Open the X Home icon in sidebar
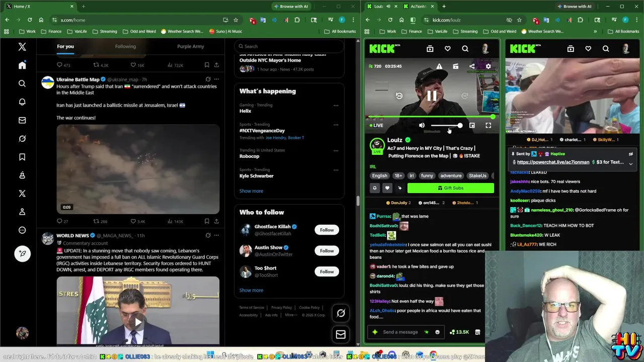This screenshot has height=362, width=644. [x=22, y=65]
